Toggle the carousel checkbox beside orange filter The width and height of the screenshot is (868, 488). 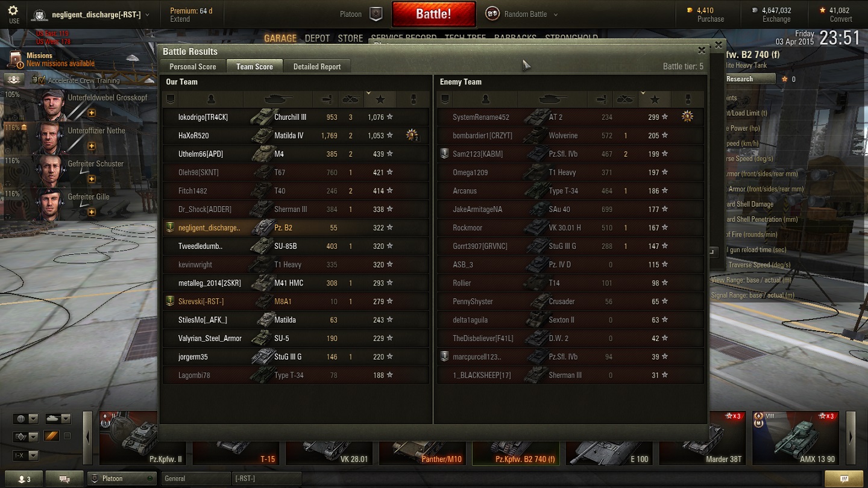(x=67, y=436)
